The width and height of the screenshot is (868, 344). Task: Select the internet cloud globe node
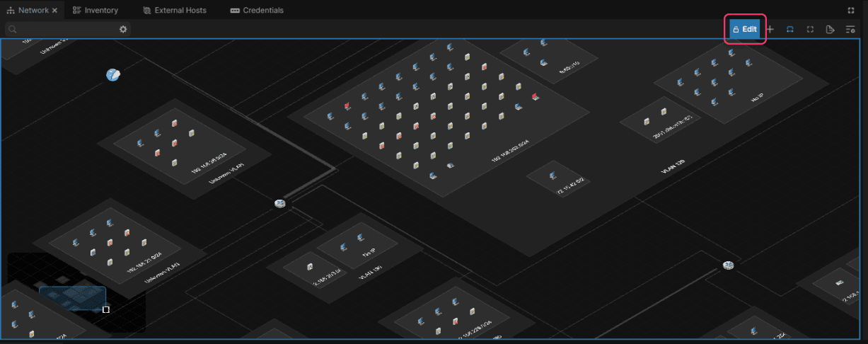pos(113,74)
